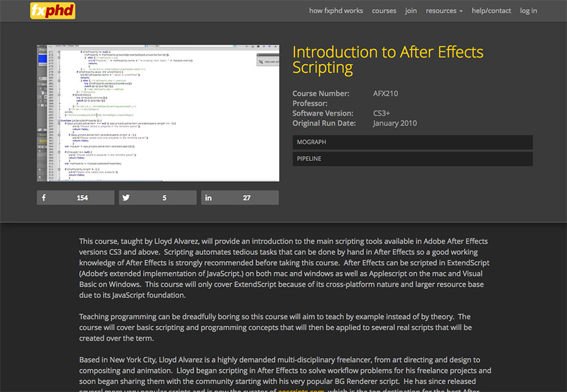Click the fxphd logo in the header
Image resolution: width=567 pixels, height=392 pixels.
[52, 10]
